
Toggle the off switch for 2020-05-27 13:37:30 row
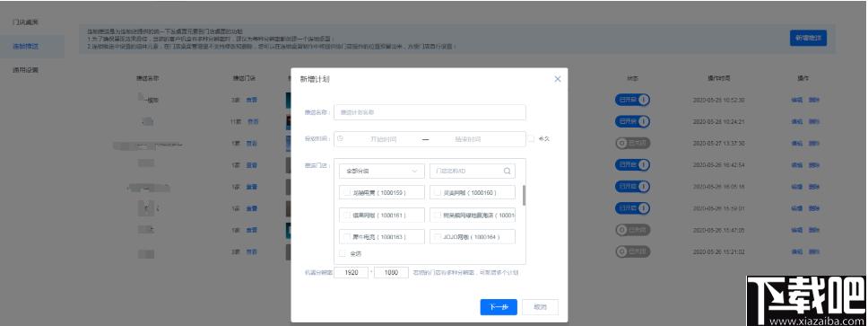point(632,143)
